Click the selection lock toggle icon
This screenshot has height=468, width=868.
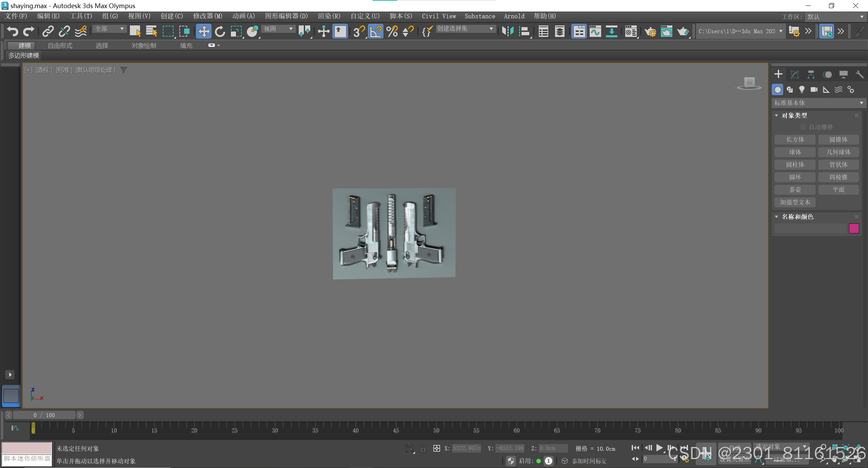coord(423,448)
